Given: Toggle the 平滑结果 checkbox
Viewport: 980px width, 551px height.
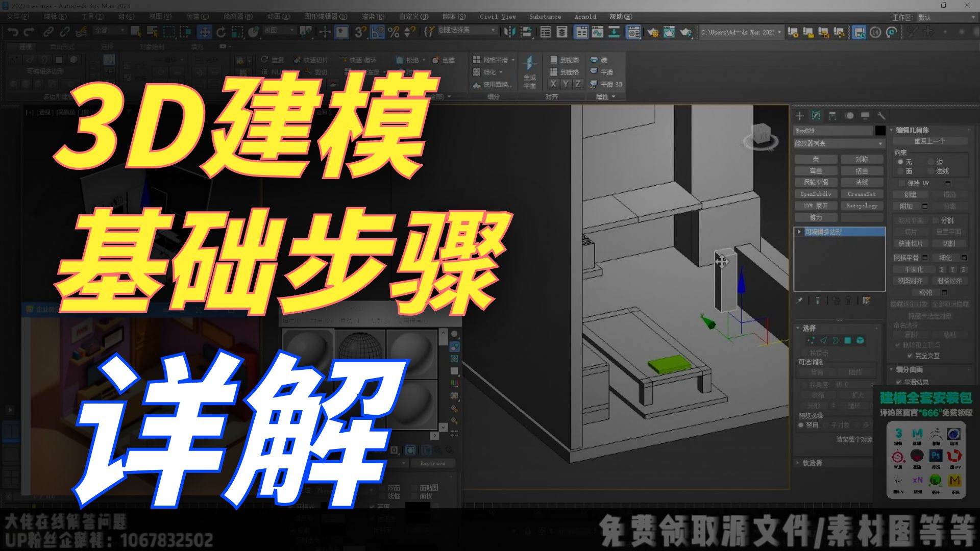Looking at the screenshot, I should 899,382.
